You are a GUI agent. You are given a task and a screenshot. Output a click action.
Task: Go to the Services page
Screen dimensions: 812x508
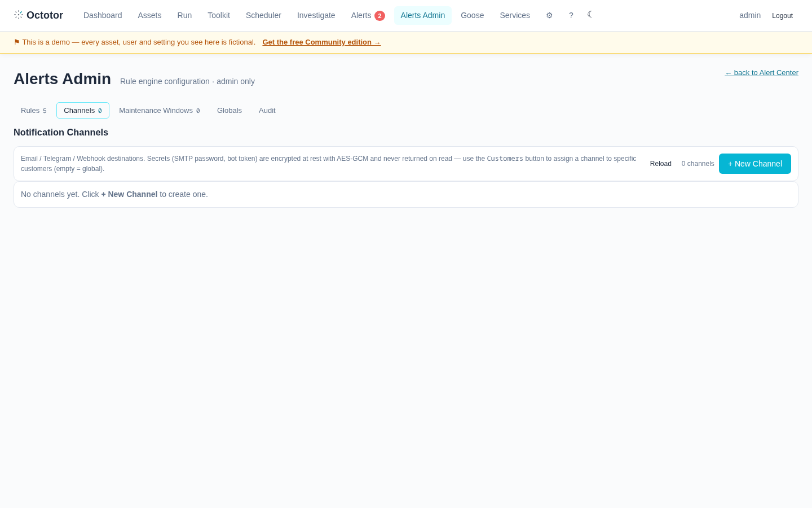(515, 15)
